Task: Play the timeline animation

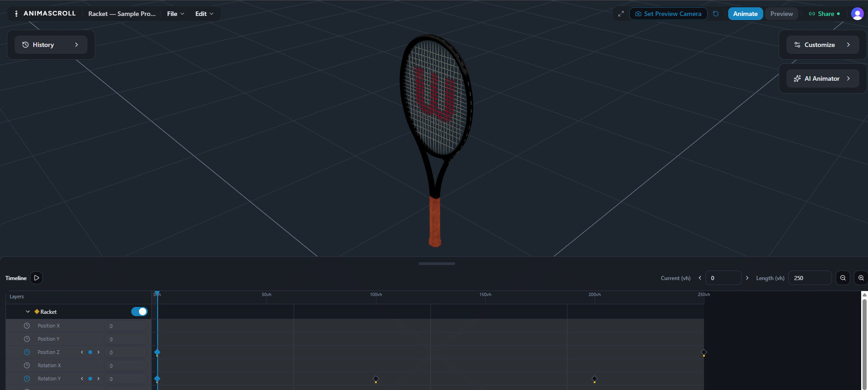Action: click(x=36, y=278)
